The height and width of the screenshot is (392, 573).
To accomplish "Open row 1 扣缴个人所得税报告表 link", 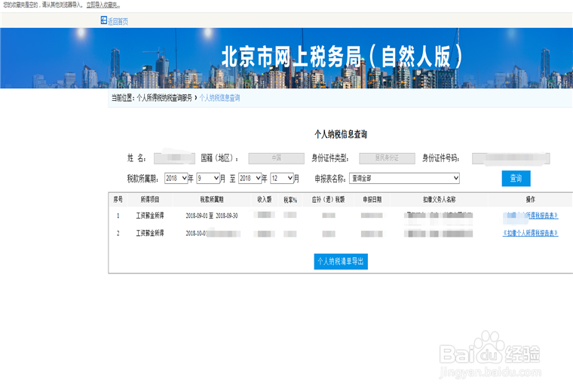I will (x=530, y=216).
